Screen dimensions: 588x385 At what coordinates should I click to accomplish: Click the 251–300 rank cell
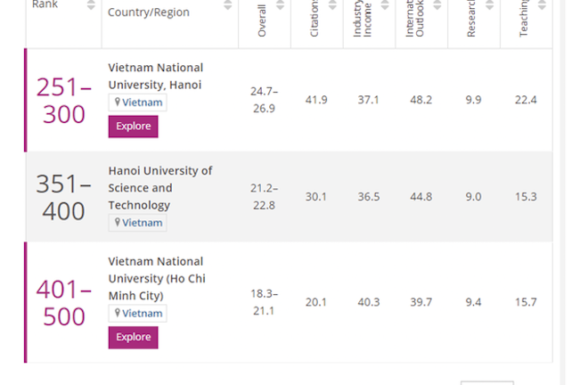click(x=63, y=101)
